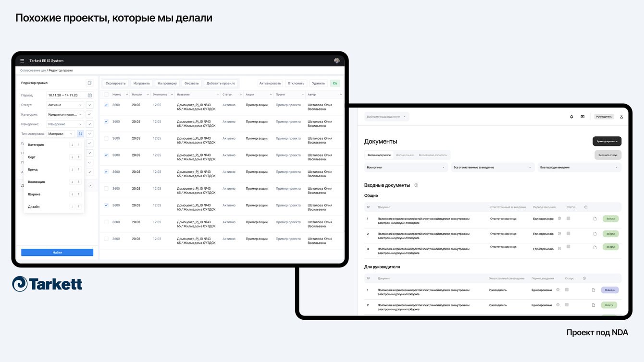The width and height of the screenshot is (644, 362).
Task: Open the Выберите подразделение dropdown
Action: pos(387,117)
